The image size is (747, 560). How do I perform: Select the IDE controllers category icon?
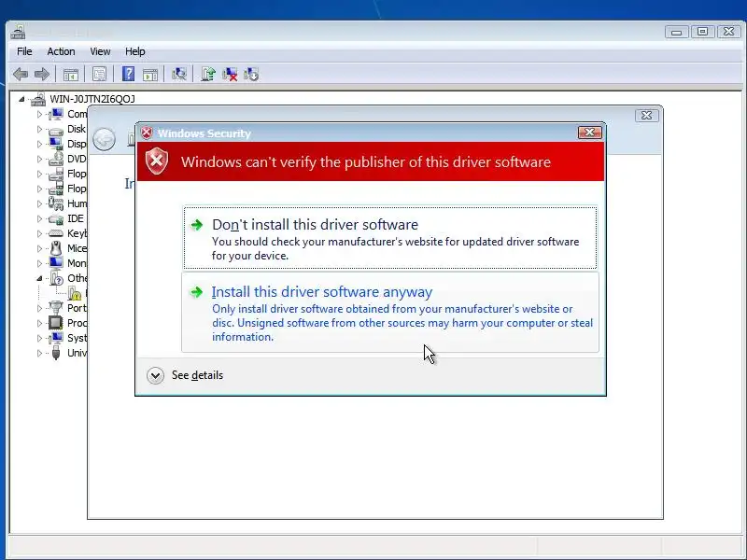coord(56,218)
